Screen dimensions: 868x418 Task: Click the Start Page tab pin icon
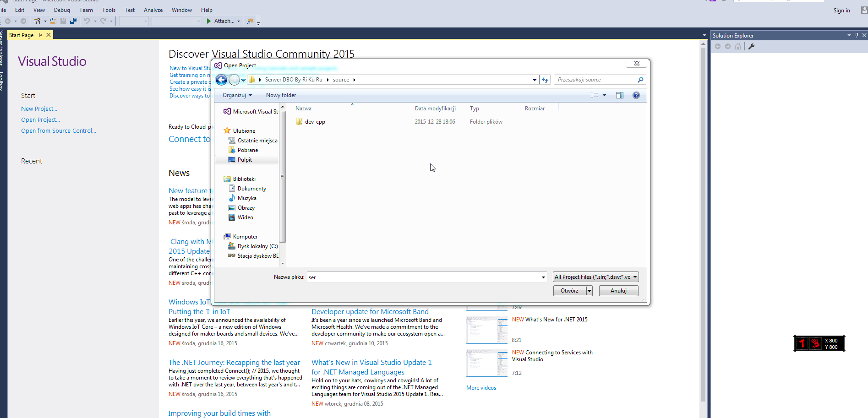(x=40, y=35)
